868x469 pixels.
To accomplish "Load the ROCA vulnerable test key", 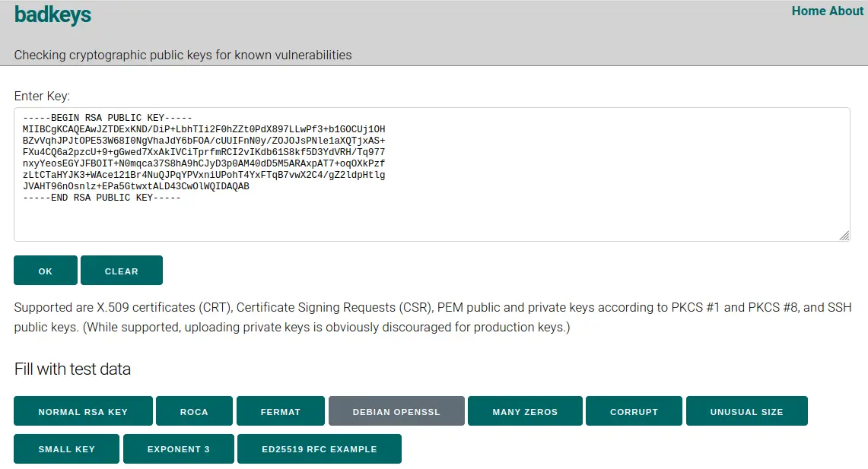I will coord(194,410).
